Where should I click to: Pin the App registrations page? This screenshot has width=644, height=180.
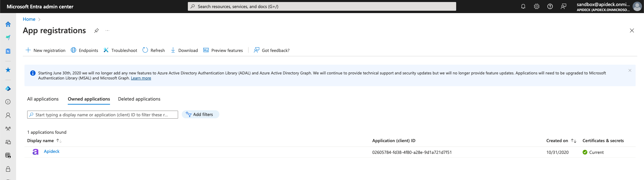pos(97,31)
